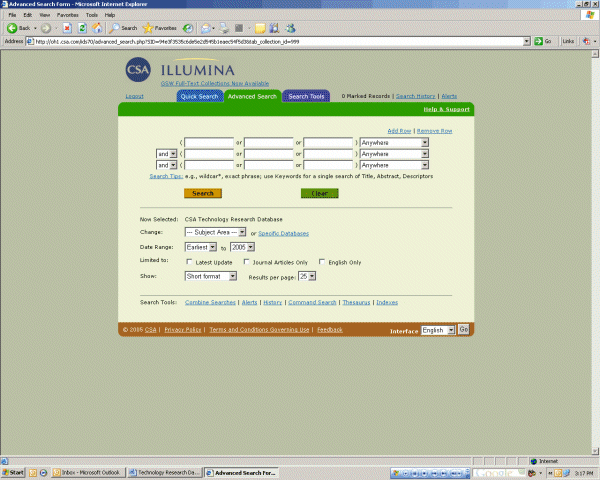600x480 pixels.
Task: Open third row Anywhere field dropdown
Action: (x=395, y=165)
